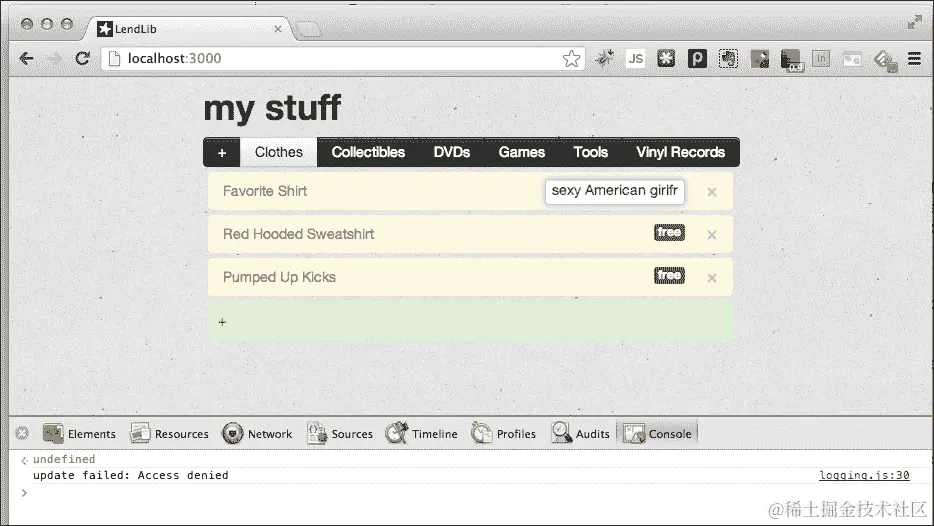
Task: Click the Pumped Up Kicks name
Action: pos(279,277)
